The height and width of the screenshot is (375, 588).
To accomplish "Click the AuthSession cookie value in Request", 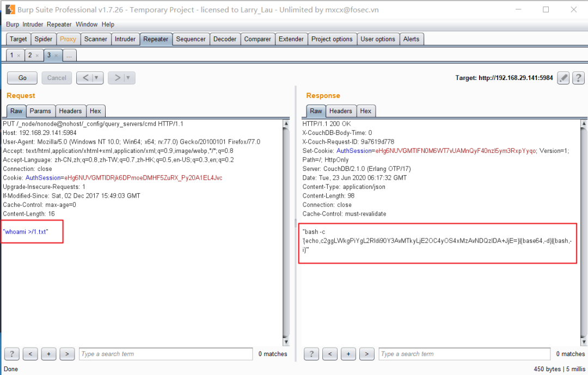I will (x=143, y=178).
